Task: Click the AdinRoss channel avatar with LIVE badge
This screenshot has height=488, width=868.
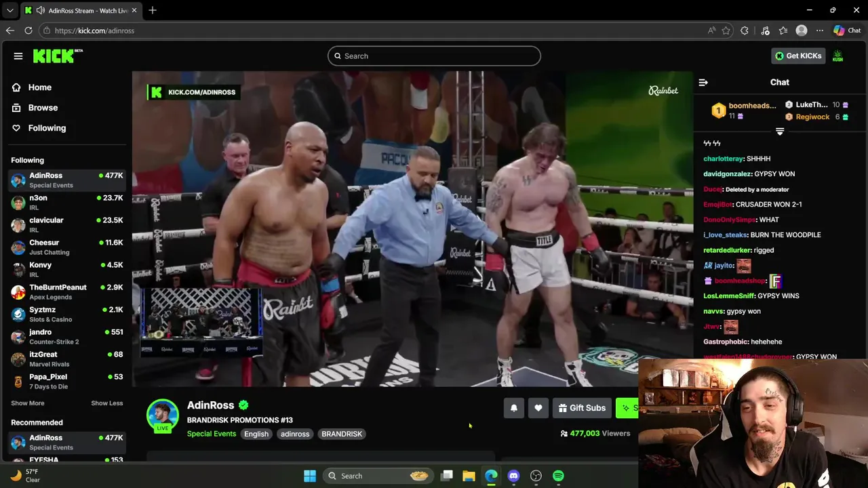Action: (x=163, y=416)
